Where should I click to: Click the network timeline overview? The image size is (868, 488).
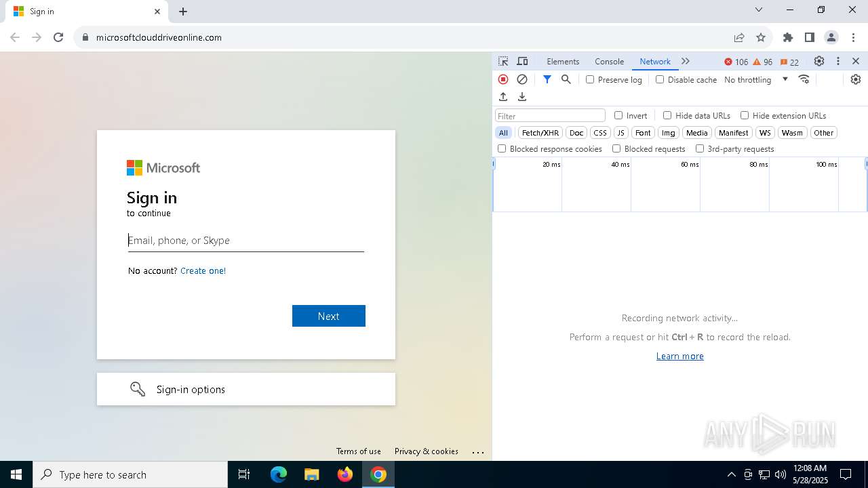pos(680,184)
